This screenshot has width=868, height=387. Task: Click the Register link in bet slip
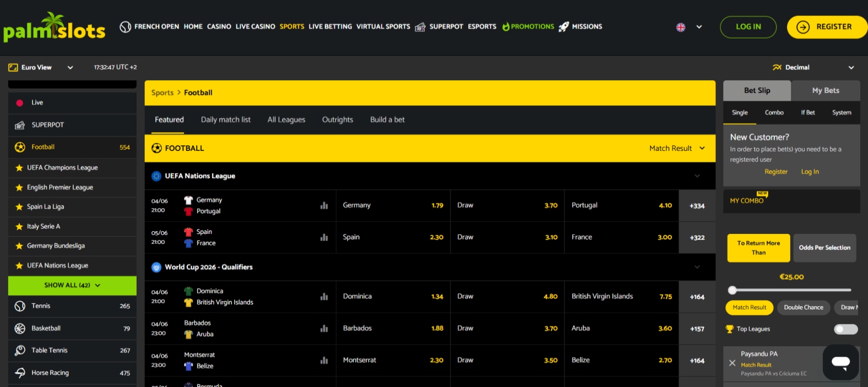(x=775, y=172)
